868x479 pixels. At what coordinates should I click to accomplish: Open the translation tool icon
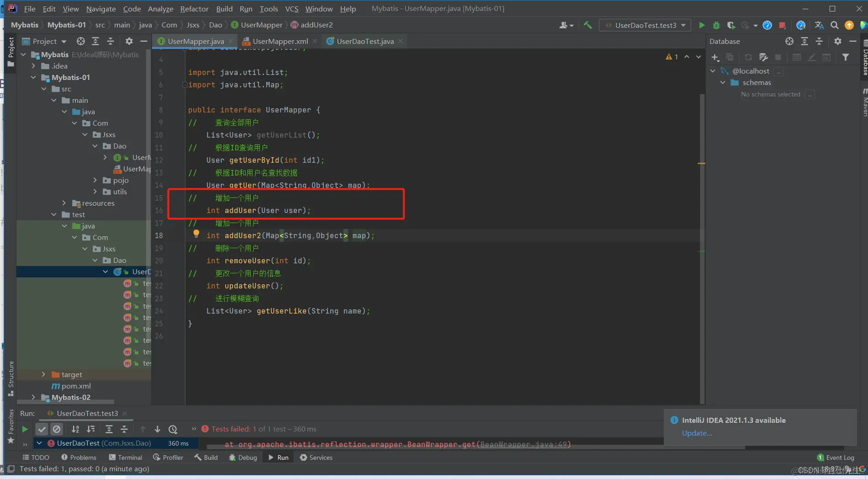(x=819, y=25)
